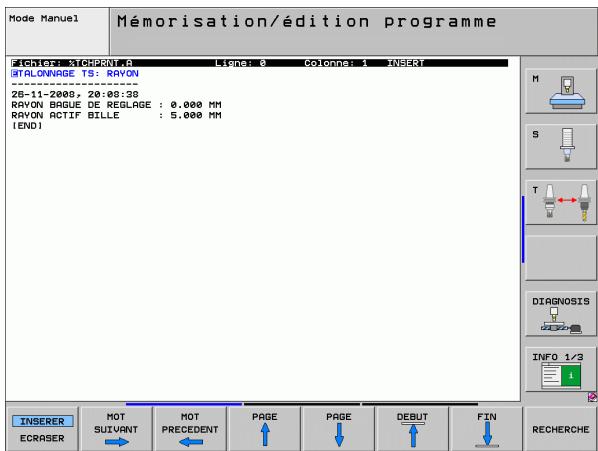Click the T tool change softkey
This screenshot has height=451, width=598.
[x=561, y=202]
